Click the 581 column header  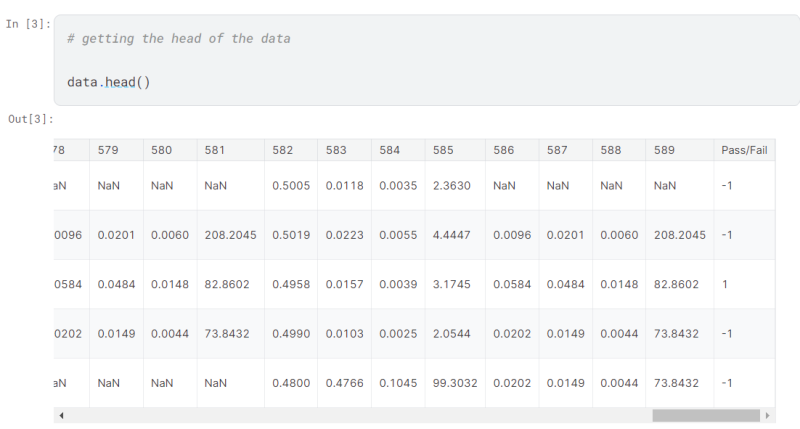coord(215,150)
